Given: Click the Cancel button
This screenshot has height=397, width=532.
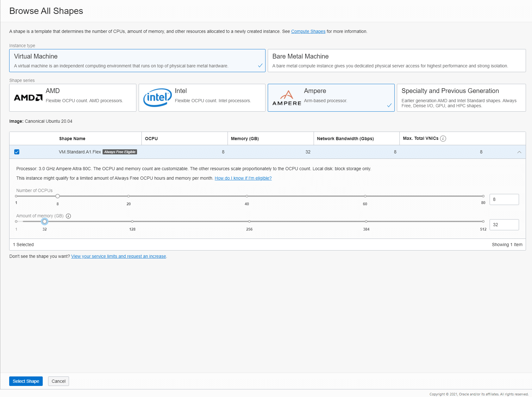Looking at the screenshot, I should tap(59, 381).
